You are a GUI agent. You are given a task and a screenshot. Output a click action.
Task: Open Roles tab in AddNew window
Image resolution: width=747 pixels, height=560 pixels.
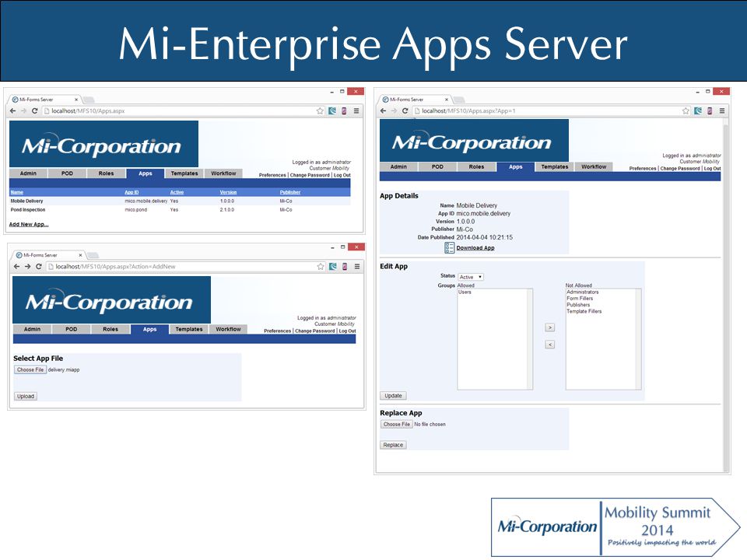pos(110,329)
